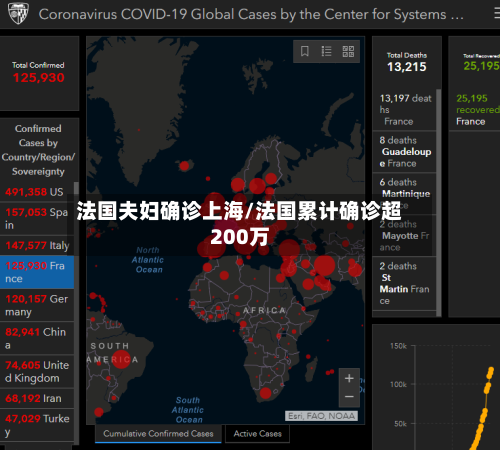Open the bookmarks icon on map
The height and width of the screenshot is (450, 500).
(x=305, y=51)
